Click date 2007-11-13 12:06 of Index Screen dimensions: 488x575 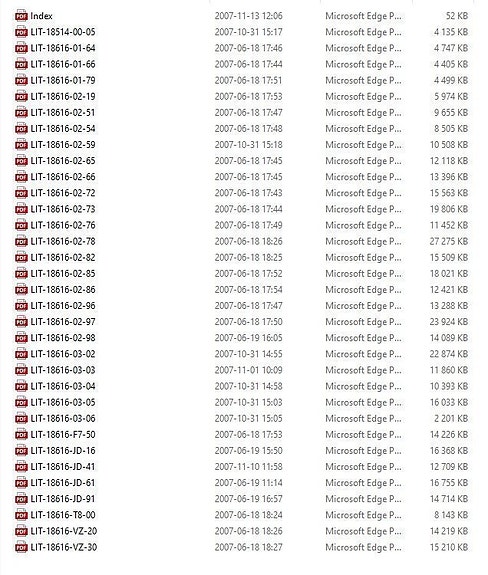point(249,16)
